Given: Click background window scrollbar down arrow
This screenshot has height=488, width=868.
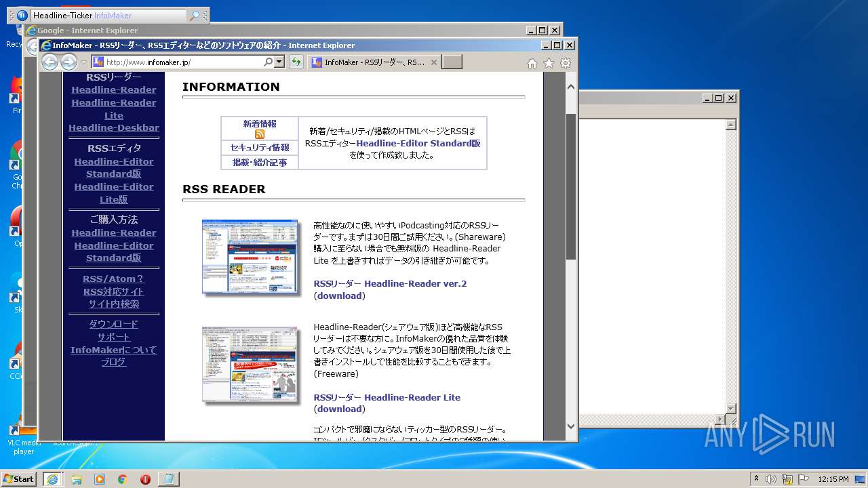Looking at the screenshot, I should [x=731, y=408].
